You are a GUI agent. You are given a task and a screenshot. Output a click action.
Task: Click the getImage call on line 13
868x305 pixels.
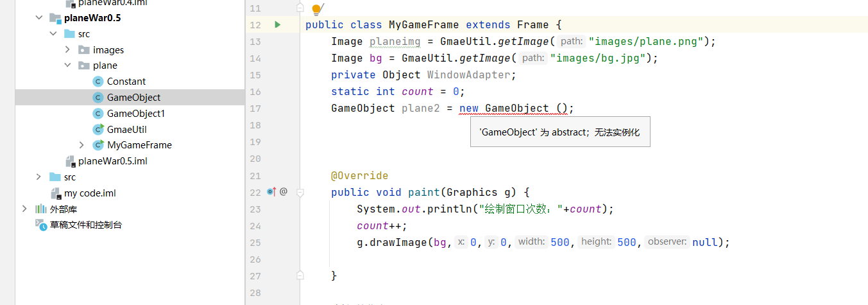523,42
